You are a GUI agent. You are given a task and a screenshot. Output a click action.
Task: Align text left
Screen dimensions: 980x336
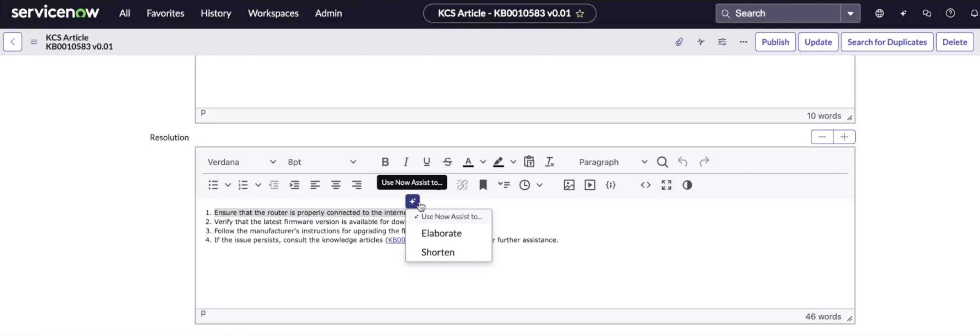[315, 185]
